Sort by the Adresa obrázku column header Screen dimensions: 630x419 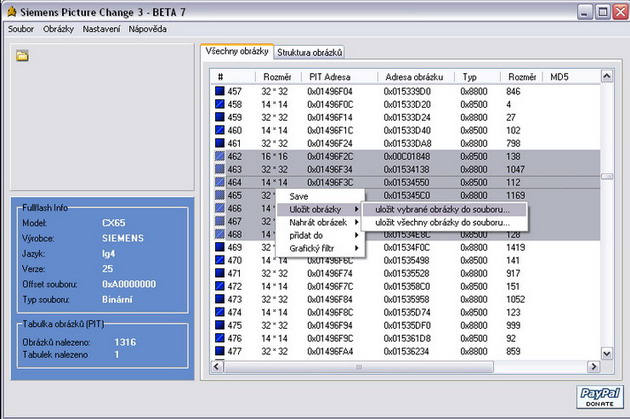[x=416, y=77]
